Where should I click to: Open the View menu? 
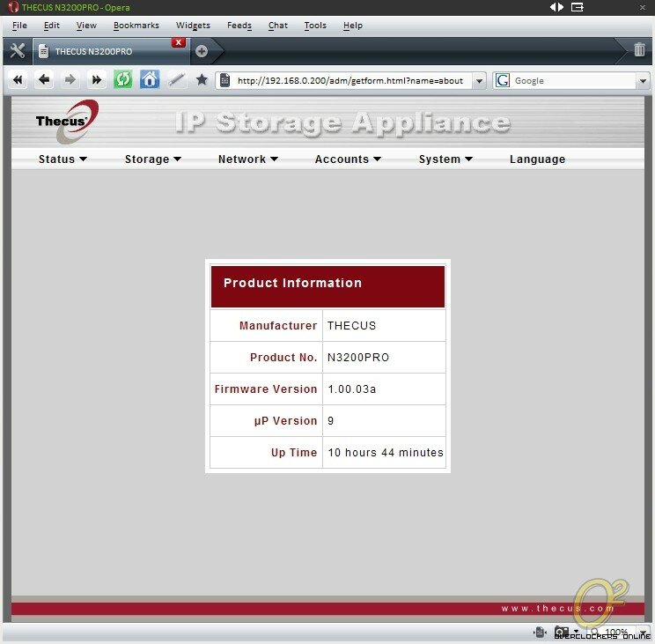(86, 26)
